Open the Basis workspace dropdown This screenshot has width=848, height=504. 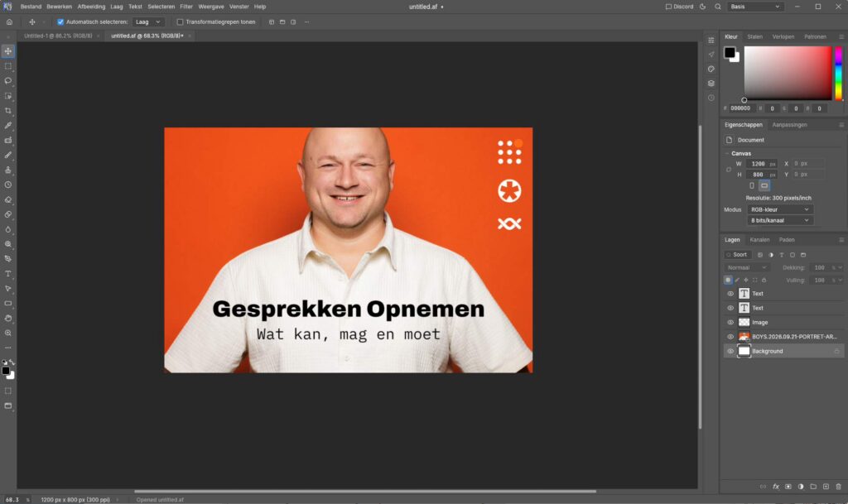pos(755,7)
